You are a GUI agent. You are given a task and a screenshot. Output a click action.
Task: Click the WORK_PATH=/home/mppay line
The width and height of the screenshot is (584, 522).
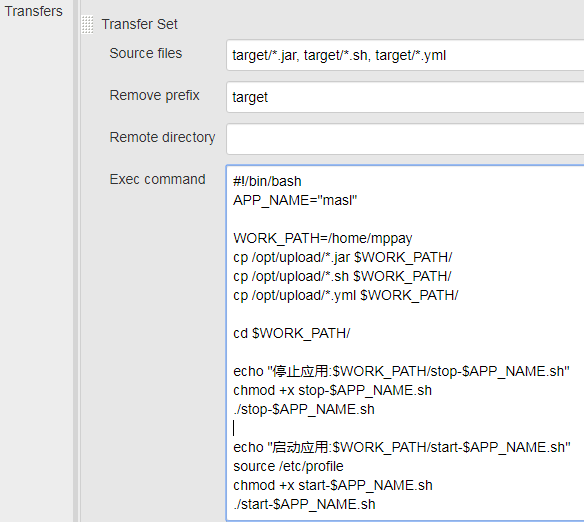coord(323,238)
